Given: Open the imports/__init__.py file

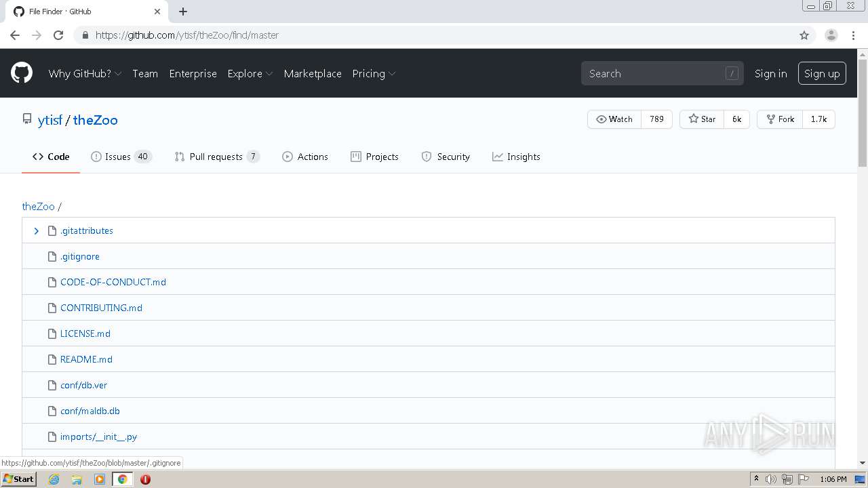Looking at the screenshot, I should [99, 436].
